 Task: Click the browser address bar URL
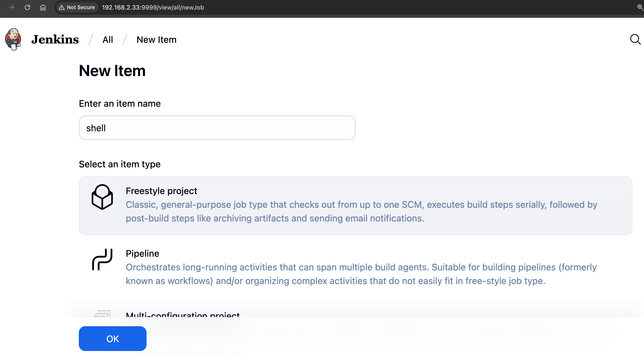point(153,8)
